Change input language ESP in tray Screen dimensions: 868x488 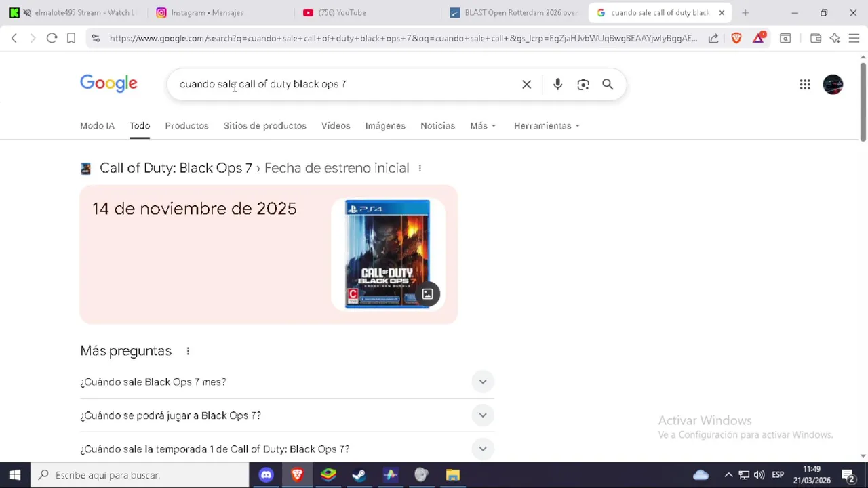[778, 475]
